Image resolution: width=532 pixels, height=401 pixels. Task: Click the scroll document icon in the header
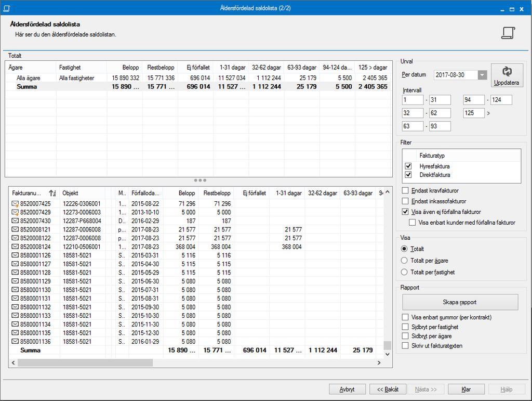pyautogui.click(x=508, y=33)
